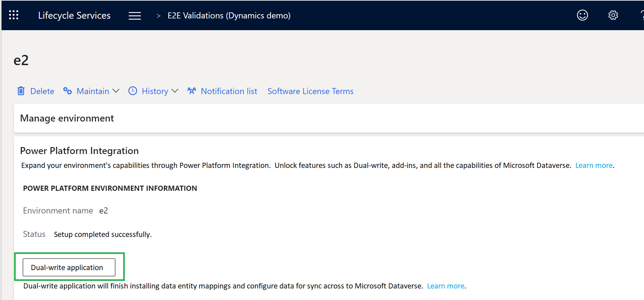Viewport: 644px width, 300px height.
Task: Click Learn more about Dual-write application
Action: click(446, 286)
